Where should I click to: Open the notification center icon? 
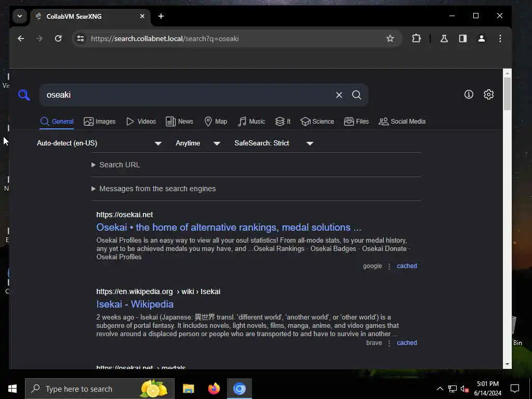(x=515, y=389)
